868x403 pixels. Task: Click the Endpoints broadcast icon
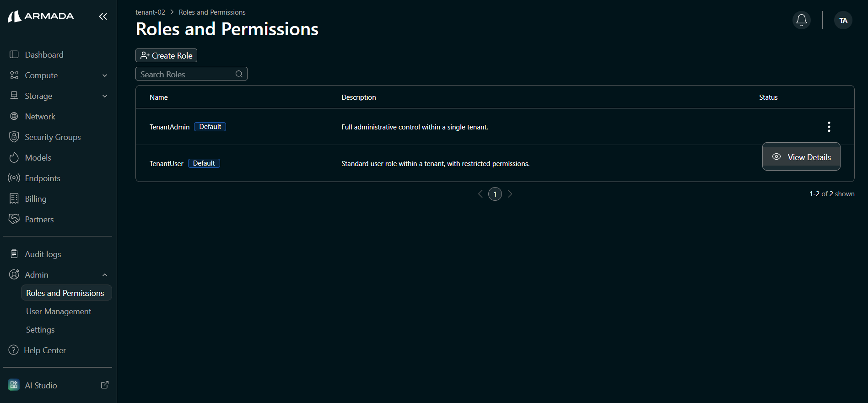tap(14, 178)
